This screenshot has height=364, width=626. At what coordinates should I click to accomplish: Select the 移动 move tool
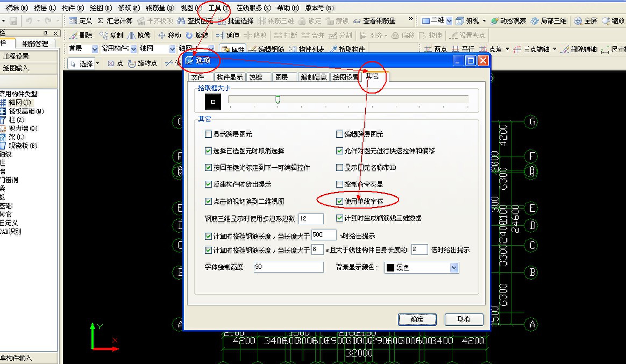pyautogui.click(x=169, y=35)
